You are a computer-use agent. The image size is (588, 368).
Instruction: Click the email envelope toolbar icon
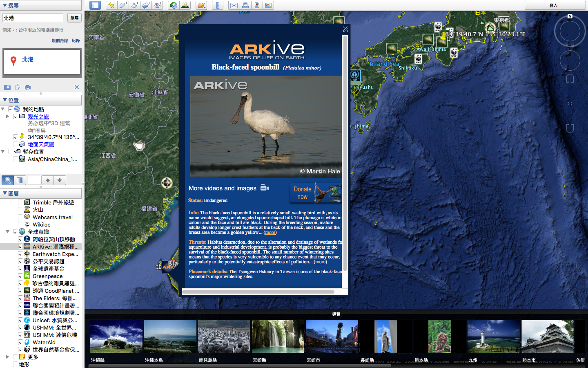[x=234, y=5]
